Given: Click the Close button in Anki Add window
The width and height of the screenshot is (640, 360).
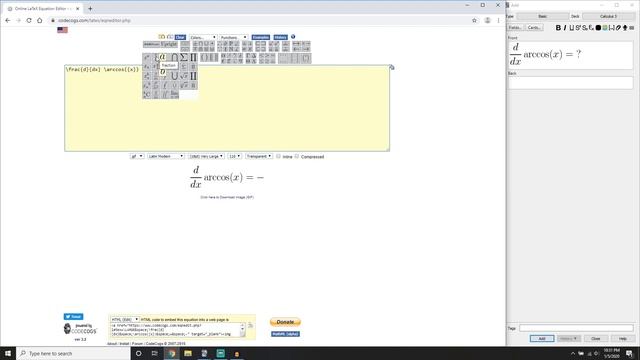Looking at the screenshot, I should pyautogui.click(x=596, y=339).
